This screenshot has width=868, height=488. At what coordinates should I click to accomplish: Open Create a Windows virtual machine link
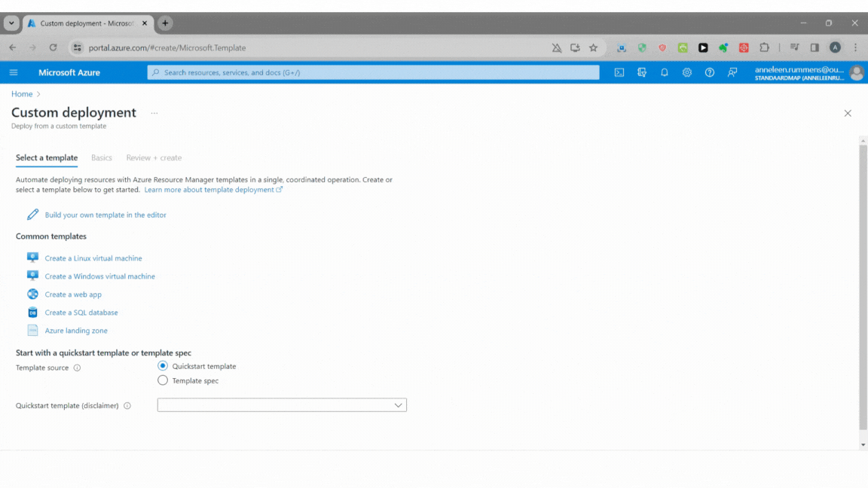pyautogui.click(x=99, y=276)
